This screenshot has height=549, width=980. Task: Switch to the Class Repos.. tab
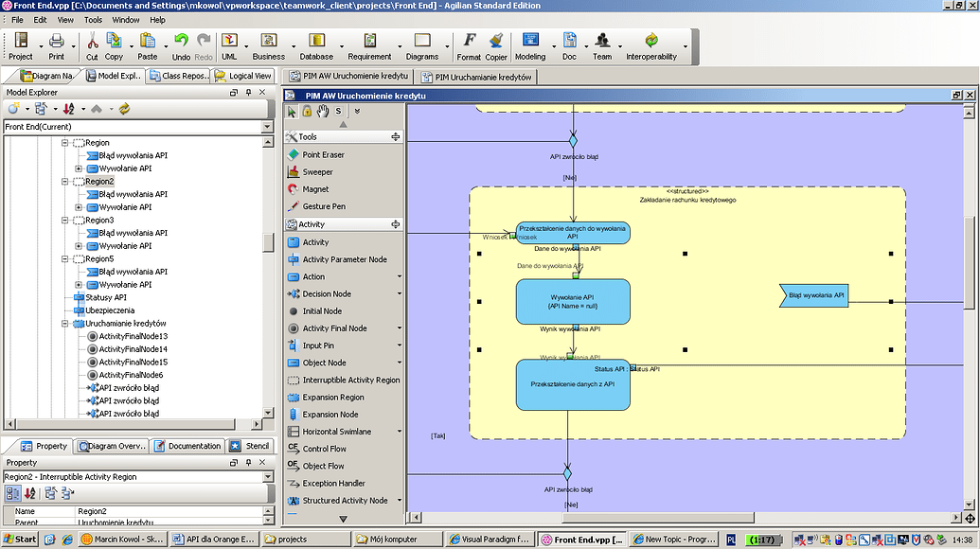tap(179, 77)
